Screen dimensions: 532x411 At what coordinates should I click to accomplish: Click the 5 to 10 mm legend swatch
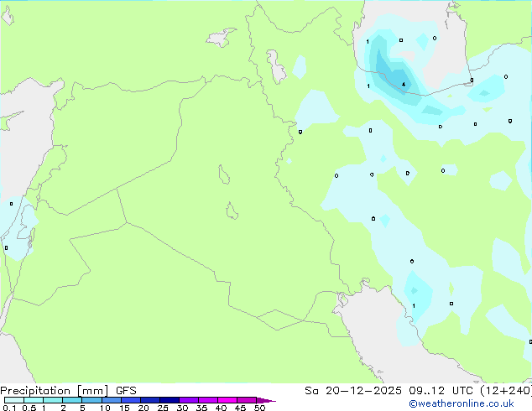pyautogui.click(x=91, y=400)
